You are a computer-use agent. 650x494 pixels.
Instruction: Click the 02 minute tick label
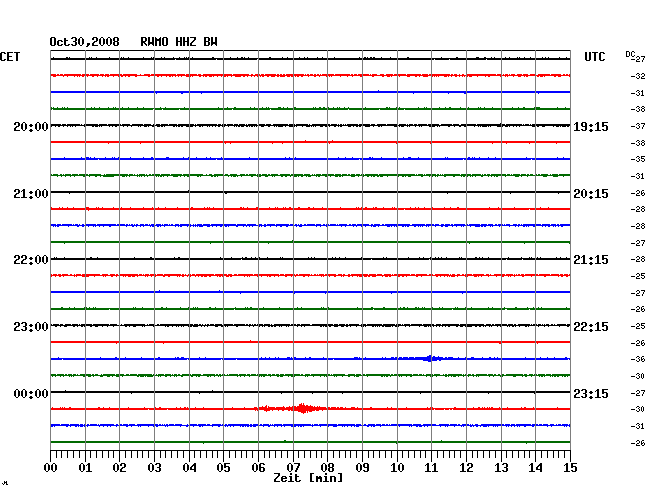coord(119,467)
